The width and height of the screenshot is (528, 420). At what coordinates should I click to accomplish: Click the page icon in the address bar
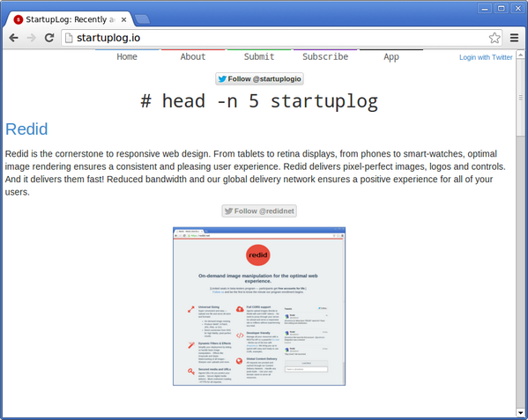point(69,38)
